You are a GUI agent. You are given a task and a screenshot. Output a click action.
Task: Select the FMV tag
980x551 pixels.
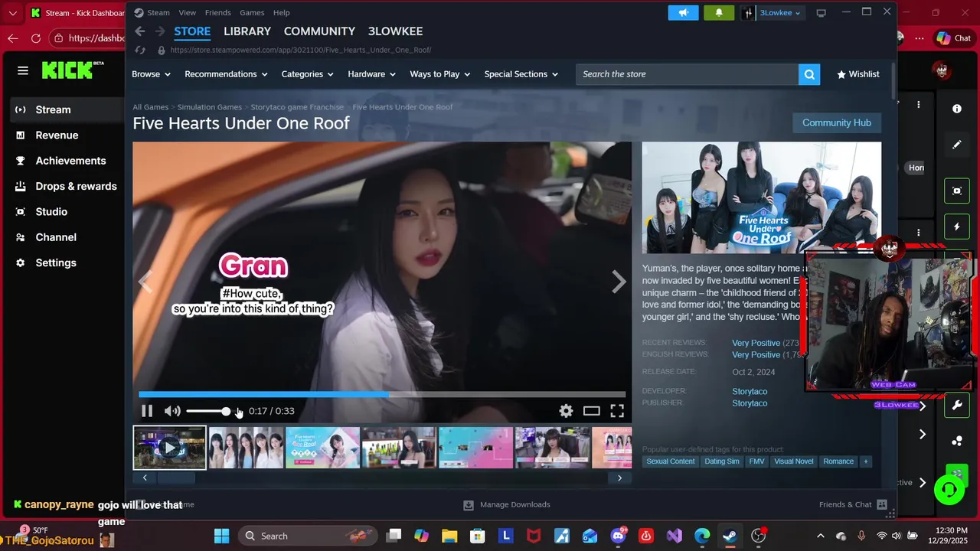click(x=756, y=461)
